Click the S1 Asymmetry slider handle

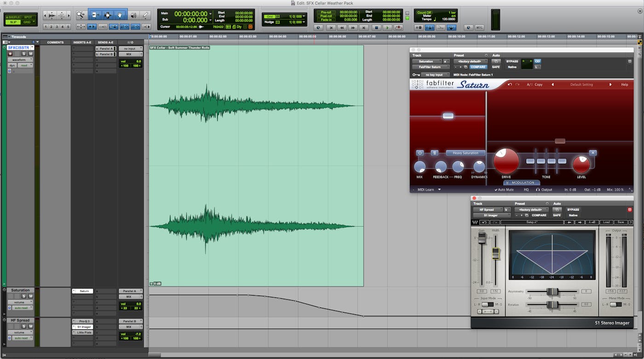click(x=552, y=291)
